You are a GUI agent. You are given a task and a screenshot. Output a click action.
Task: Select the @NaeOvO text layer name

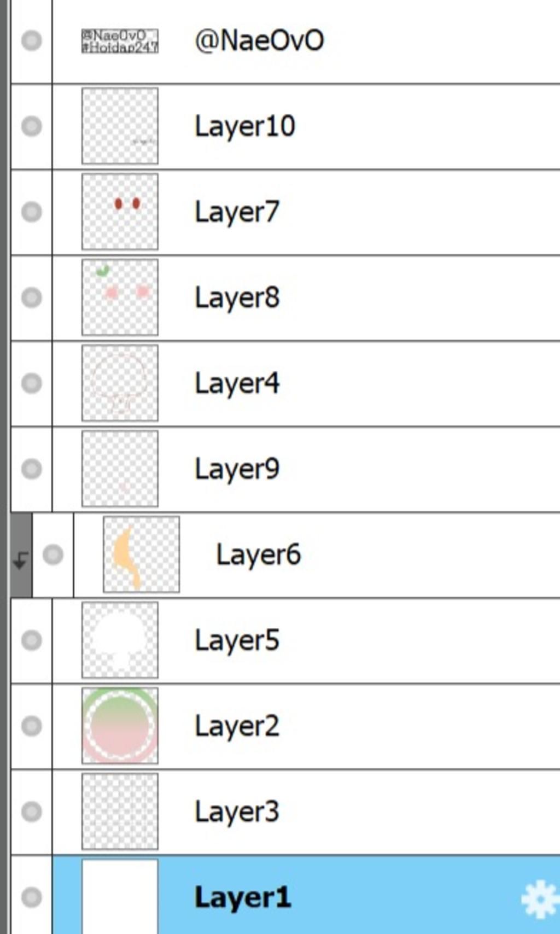(x=259, y=40)
